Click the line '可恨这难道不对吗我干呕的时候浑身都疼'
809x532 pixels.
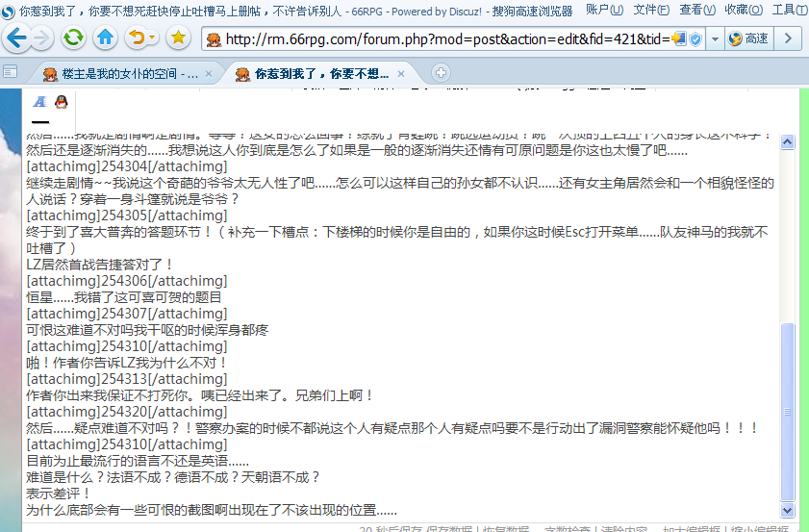point(147,330)
